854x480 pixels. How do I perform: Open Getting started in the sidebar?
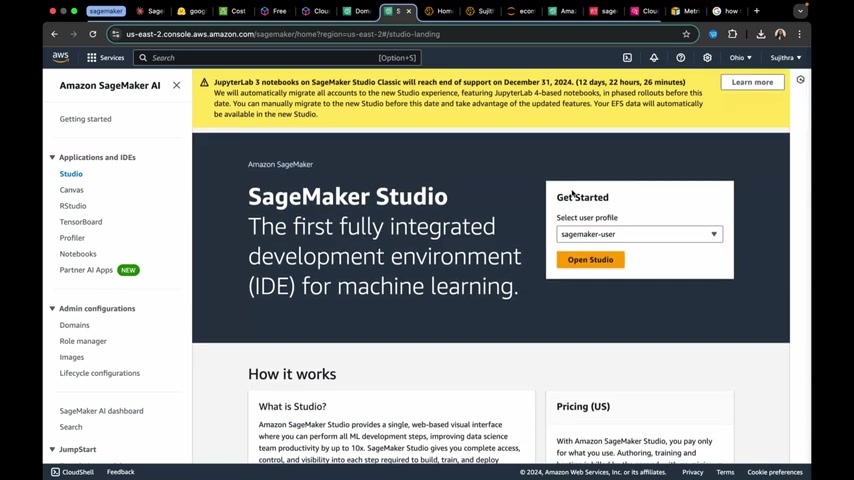(x=86, y=119)
